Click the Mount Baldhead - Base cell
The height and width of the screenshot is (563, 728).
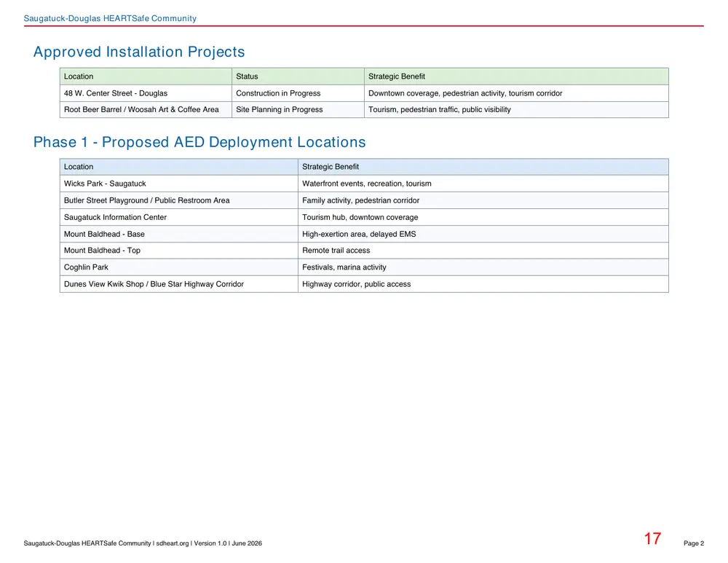179,234
